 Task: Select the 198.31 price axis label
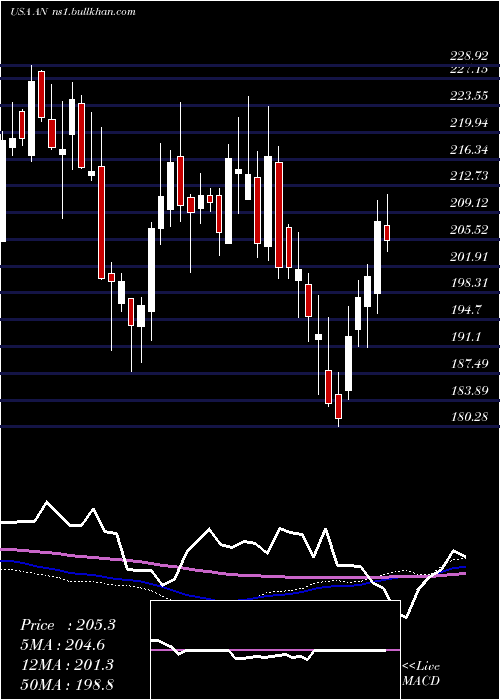[x=469, y=283]
